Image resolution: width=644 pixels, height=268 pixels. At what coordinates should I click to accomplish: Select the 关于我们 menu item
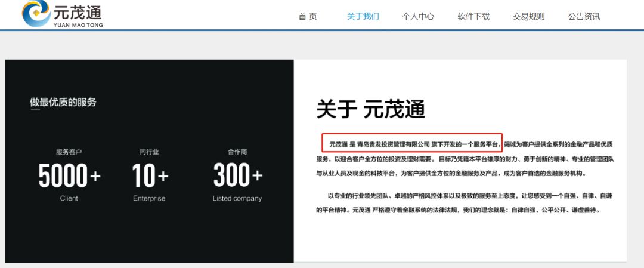pos(363,17)
